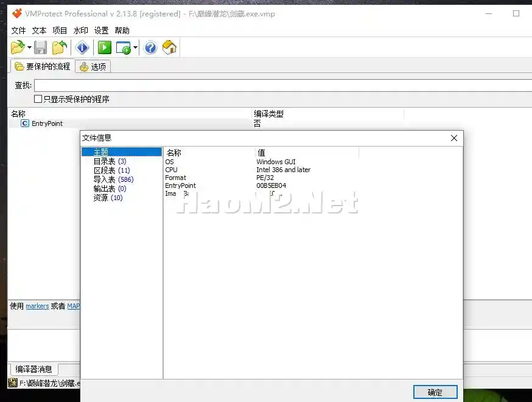This screenshot has height=402, width=532.
Task: Open help with the question mark icon
Action: click(x=150, y=47)
